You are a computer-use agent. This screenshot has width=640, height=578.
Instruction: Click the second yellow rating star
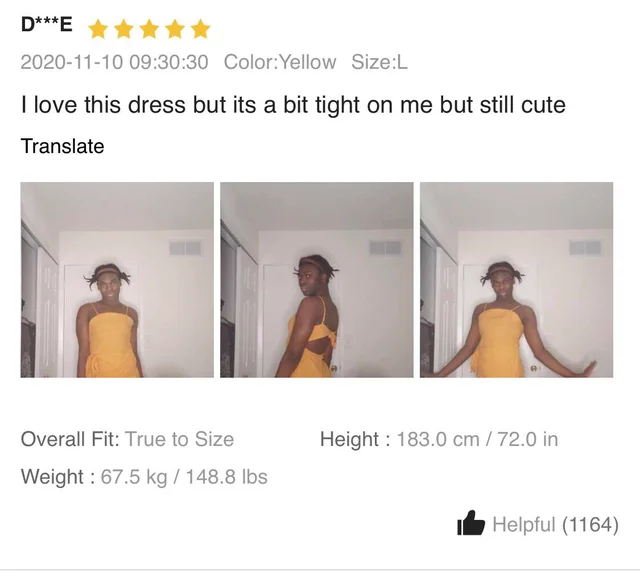(x=124, y=30)
